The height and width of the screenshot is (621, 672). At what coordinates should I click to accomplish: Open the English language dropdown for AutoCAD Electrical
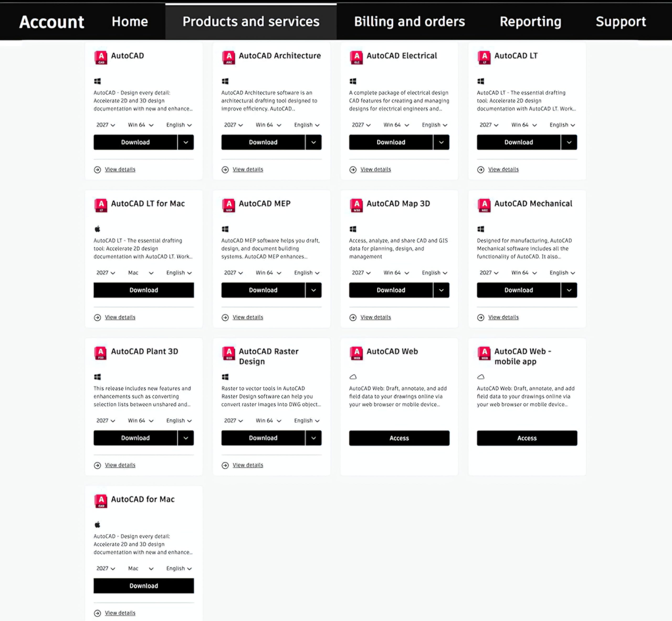pos(435,125)
